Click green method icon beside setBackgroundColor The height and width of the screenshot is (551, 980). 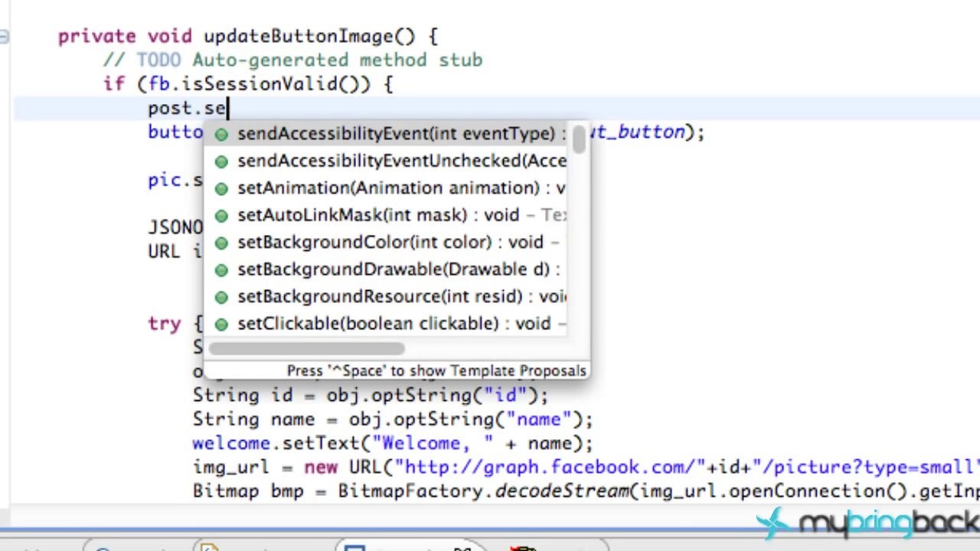click(x=221, y=243)
